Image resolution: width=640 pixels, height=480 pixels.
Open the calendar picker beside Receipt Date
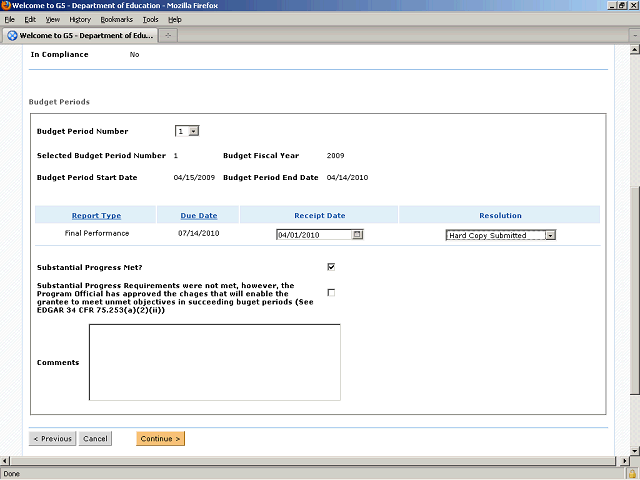[x=357, y=235]
